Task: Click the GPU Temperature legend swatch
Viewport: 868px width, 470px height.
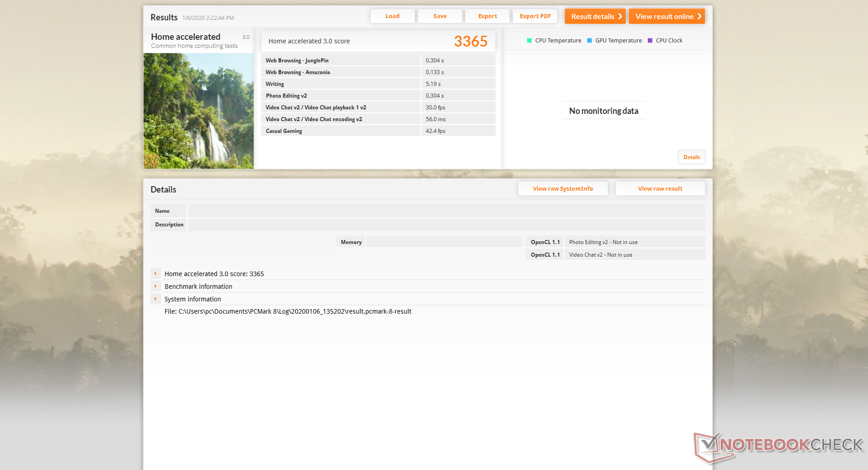Action: tap(590, 41)
